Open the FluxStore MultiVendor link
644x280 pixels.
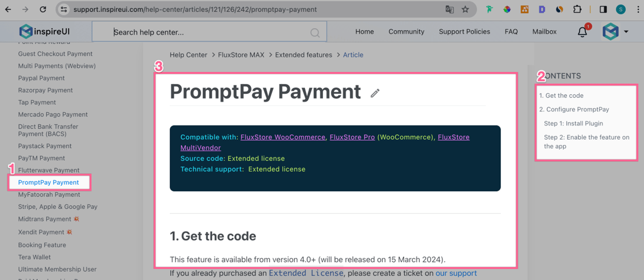(454, 137)
